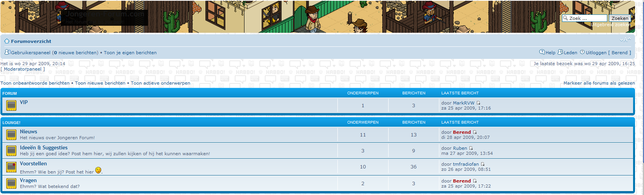Click Nieuws onderwerpen count 11
The image size is (644, 195).
tap(363, 135)
